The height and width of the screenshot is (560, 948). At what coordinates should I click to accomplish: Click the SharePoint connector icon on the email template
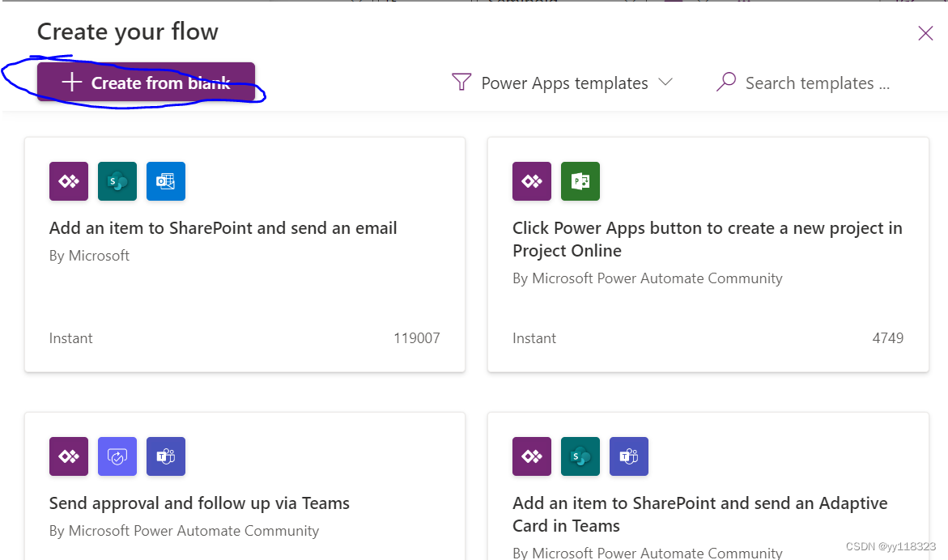117,180
